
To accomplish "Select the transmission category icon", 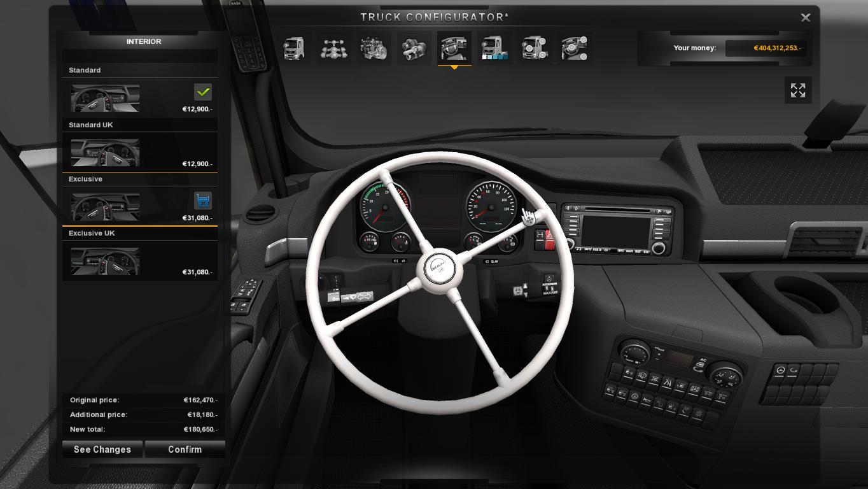I will coord(414,48).
